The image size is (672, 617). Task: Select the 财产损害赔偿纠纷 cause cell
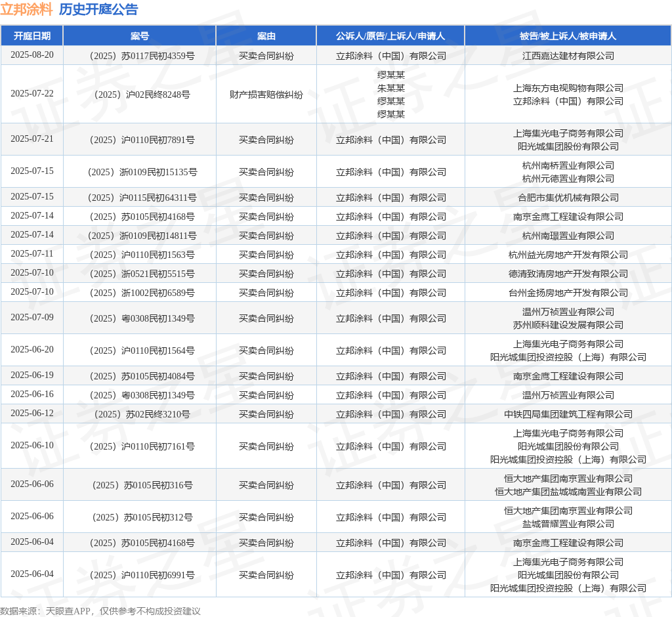tap(266, 95)
